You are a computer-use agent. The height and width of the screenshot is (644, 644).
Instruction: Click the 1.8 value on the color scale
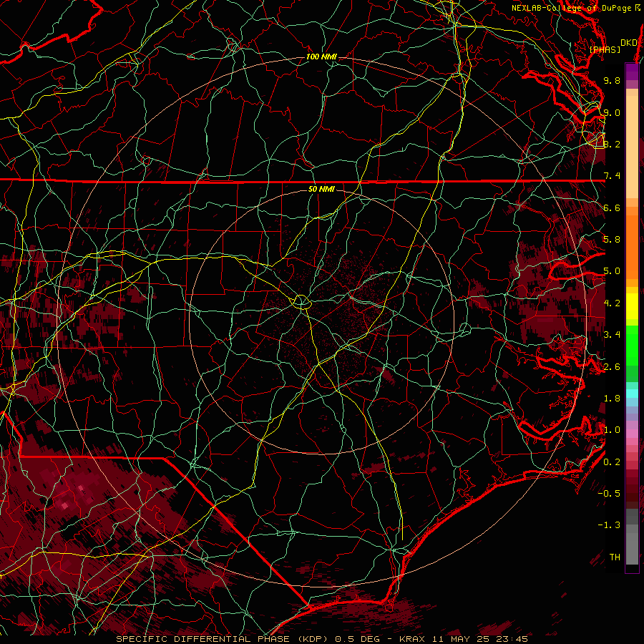point(612,399)
